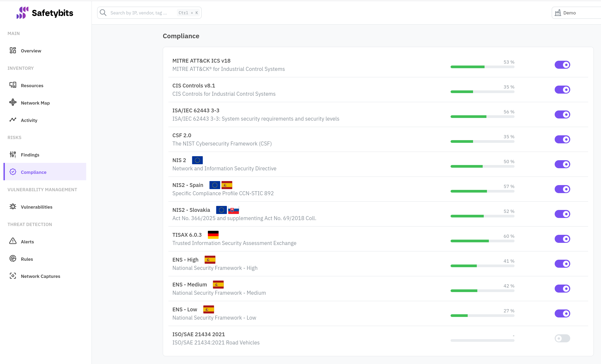Click the Safetybits logo icon
Screen dimensions: 601x364
[22, 13]
